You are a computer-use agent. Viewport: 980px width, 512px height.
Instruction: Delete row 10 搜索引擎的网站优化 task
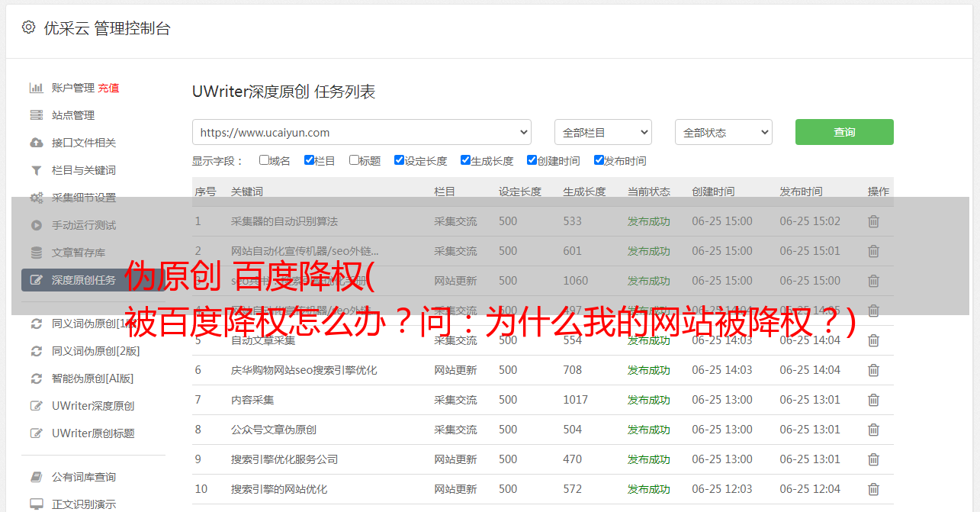(873, 489)
